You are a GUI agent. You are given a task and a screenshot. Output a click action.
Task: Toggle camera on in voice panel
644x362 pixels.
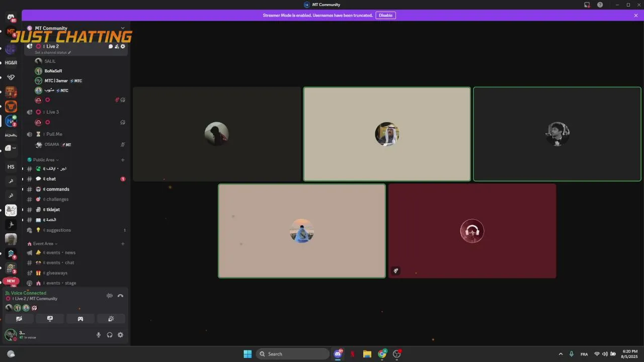[19, 319]
